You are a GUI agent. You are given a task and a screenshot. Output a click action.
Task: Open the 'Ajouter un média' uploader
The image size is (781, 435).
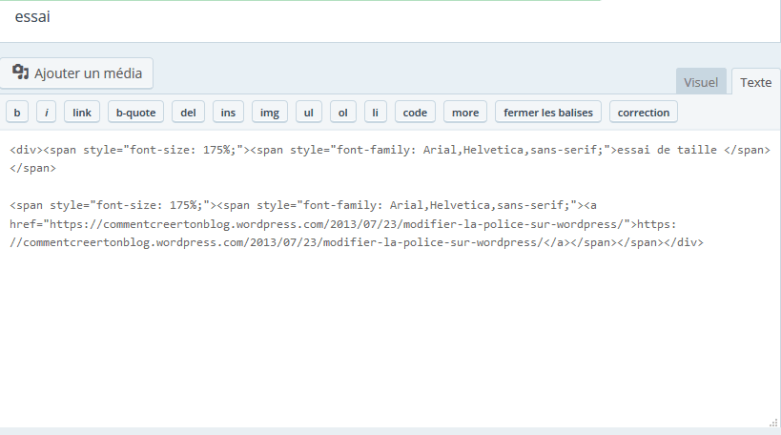point(77,73)
